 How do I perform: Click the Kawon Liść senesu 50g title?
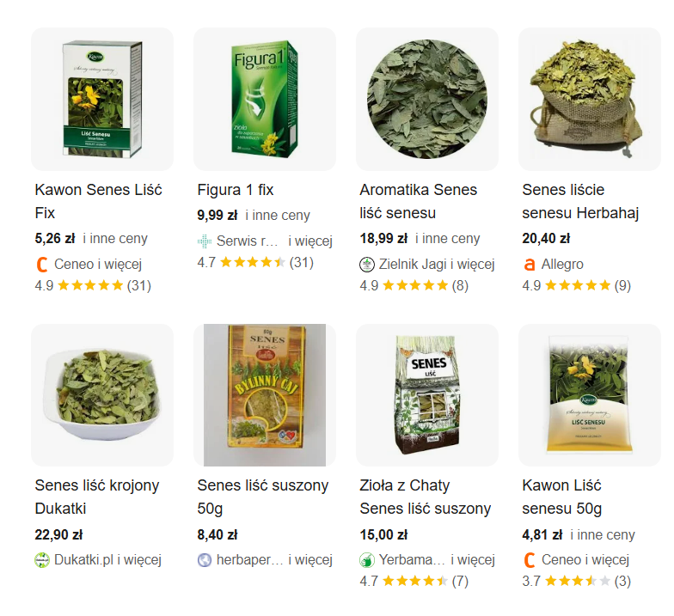[x=562, y=497]
